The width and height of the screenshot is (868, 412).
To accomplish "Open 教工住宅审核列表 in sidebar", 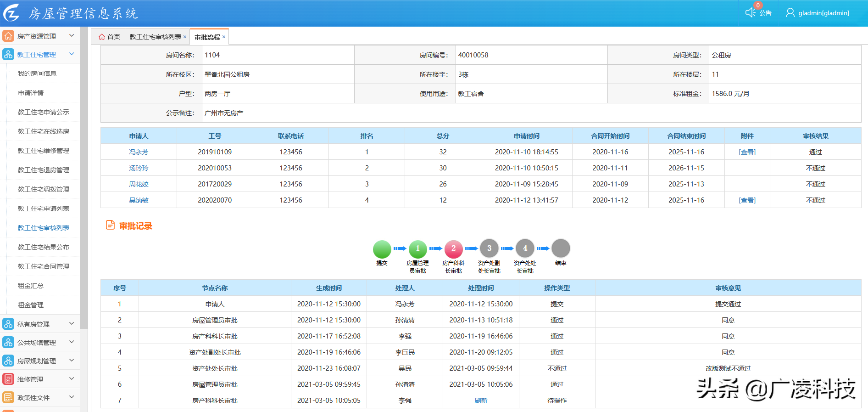I will (x=44, y=228).
